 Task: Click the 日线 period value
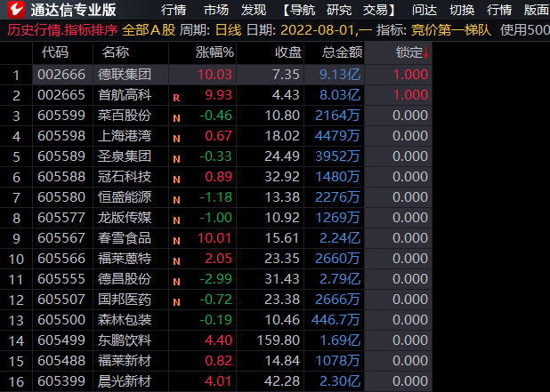[228, 30]
